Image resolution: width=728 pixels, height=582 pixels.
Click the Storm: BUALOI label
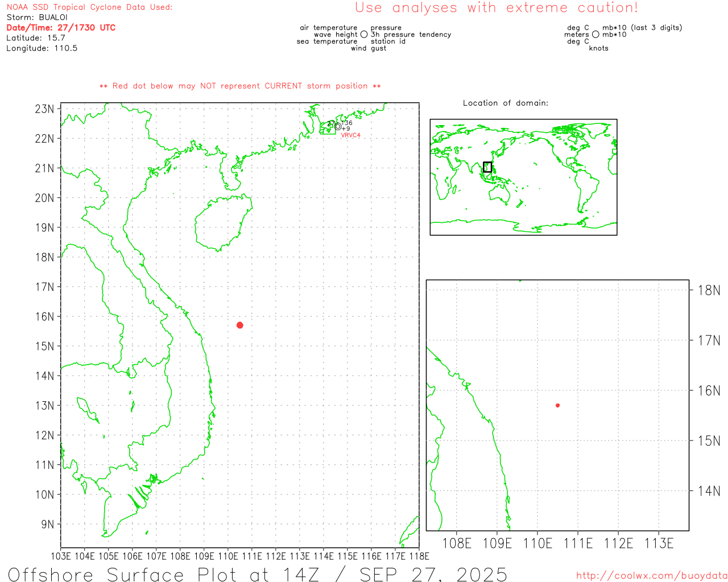click(x=37, y=18)
